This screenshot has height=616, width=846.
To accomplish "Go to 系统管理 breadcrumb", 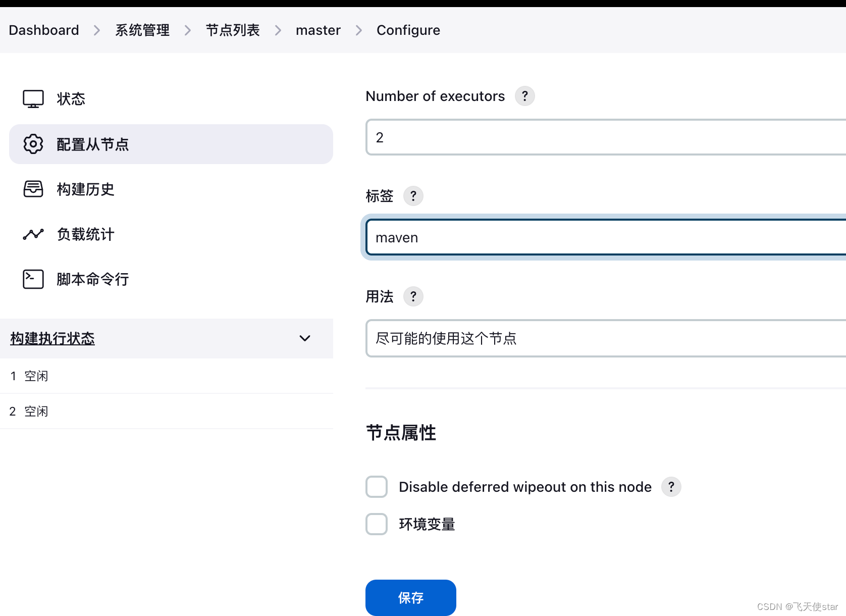I will (x=142, y=30).
